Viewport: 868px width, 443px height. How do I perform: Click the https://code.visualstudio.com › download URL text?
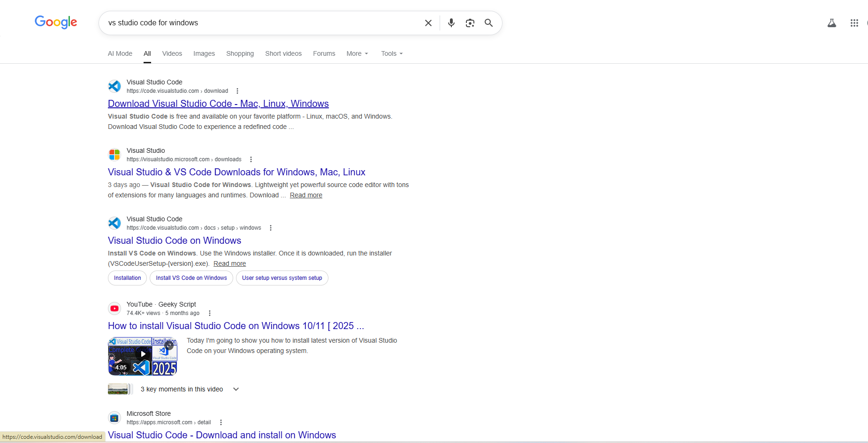click(177, 91)
